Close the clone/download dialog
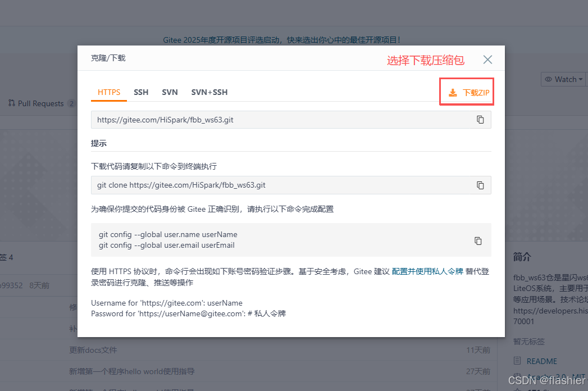 point(487,60)
